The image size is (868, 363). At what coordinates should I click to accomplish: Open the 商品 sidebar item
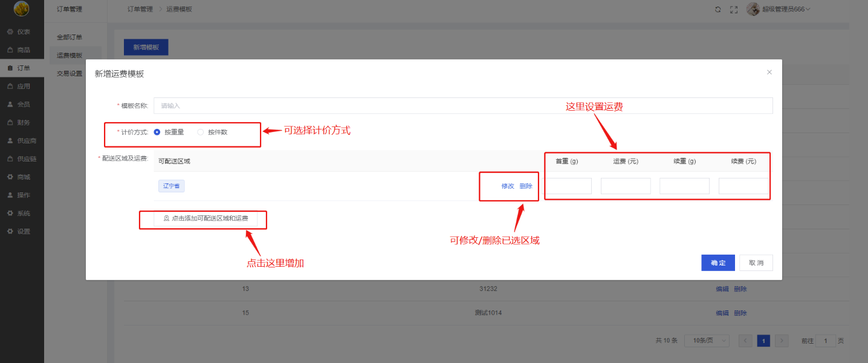tap(22, 50)
